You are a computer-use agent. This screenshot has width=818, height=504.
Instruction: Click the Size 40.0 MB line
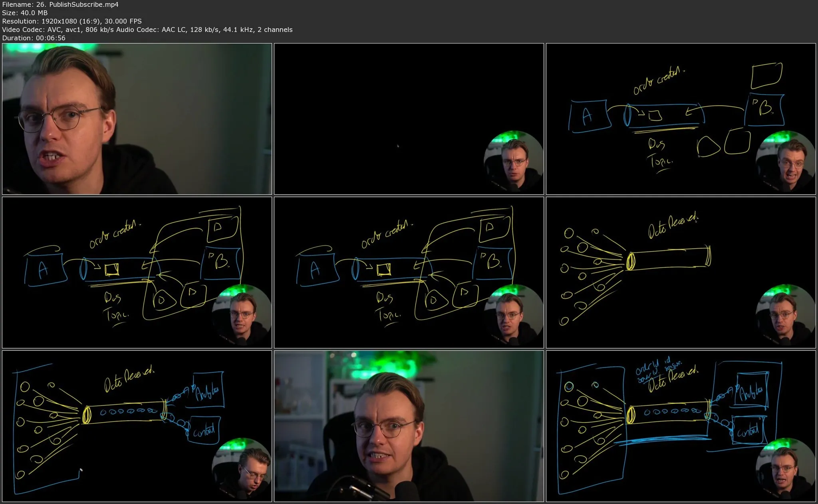point(25,13)
